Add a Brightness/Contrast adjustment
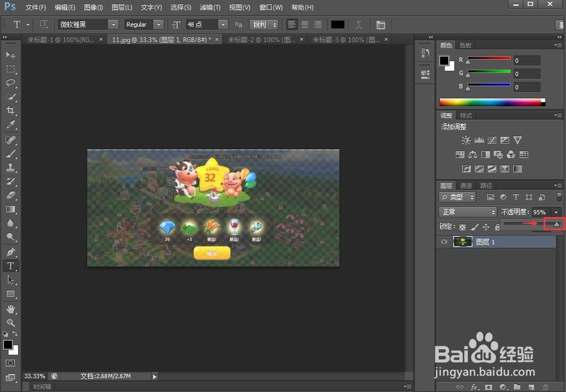This screenshot has width=566, height=392. point(466,140)
